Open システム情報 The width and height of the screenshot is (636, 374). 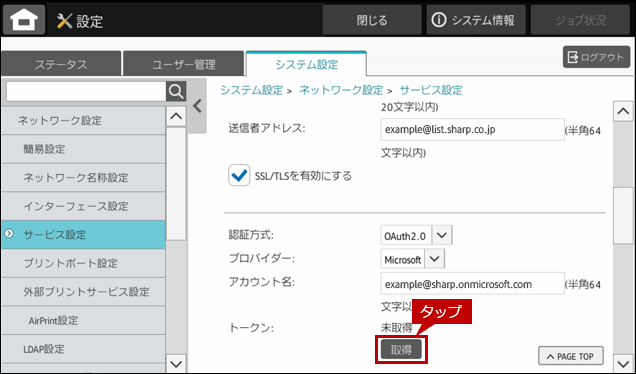pyautogui.click(x=476, y=20)
